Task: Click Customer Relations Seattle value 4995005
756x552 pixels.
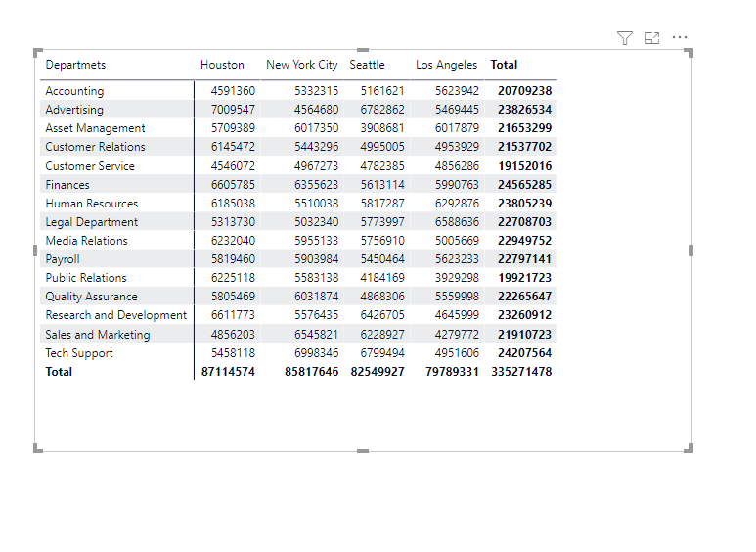Action: [x=382, y=147]
